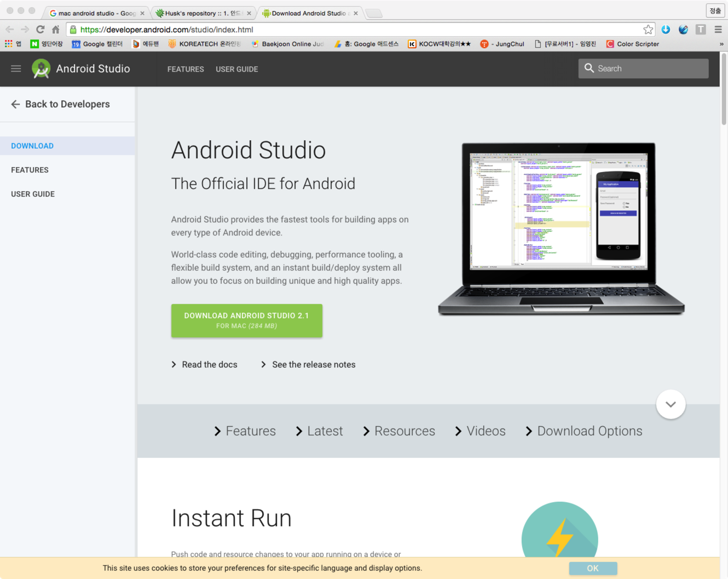Screen dimensions: 728x579
Task: Open the KOCW bookmark
Action: 440,44
